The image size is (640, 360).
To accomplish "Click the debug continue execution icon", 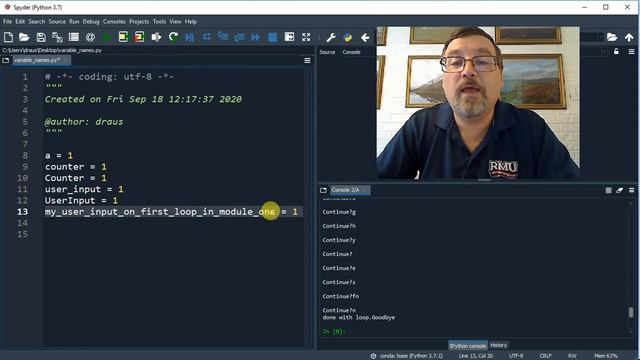I will coord(256,38).
